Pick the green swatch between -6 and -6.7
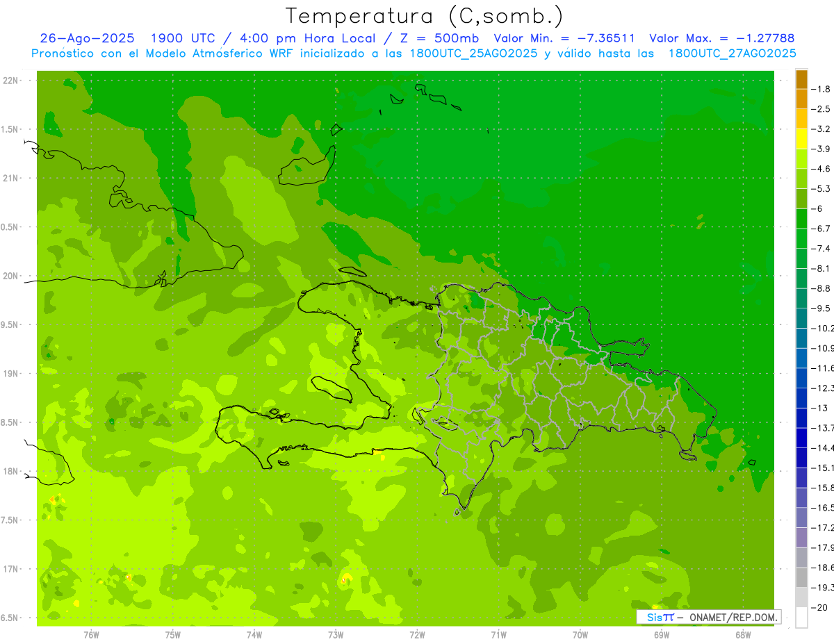 coord(802,219)
